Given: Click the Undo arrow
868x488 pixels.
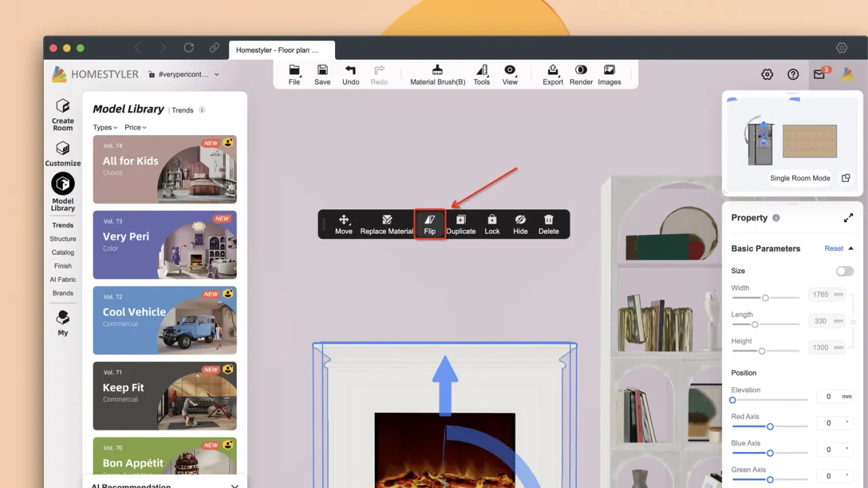Looking at the screenshot, I should click(x=351, y=75).
